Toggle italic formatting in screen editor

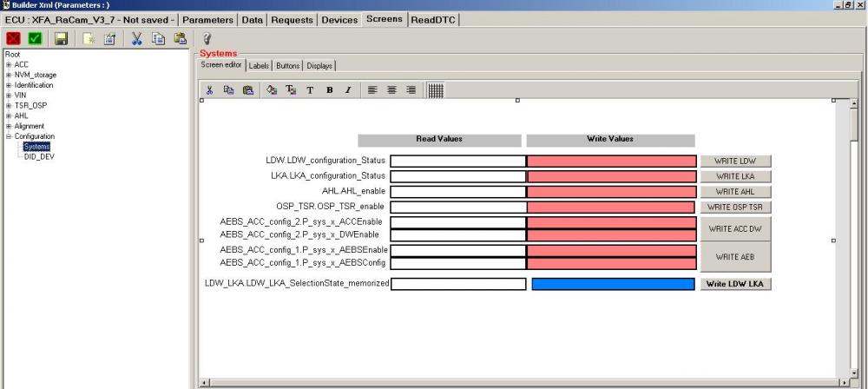[348, 90]
